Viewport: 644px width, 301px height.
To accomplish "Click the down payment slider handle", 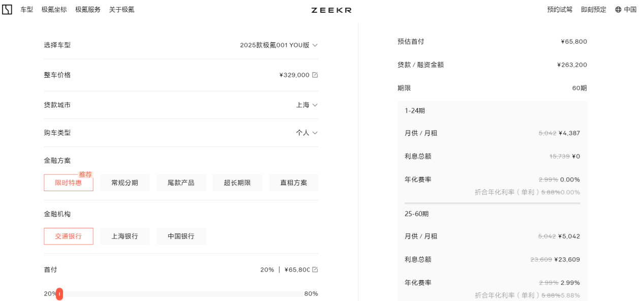I will pyautogui.click(x=59, y=294).
